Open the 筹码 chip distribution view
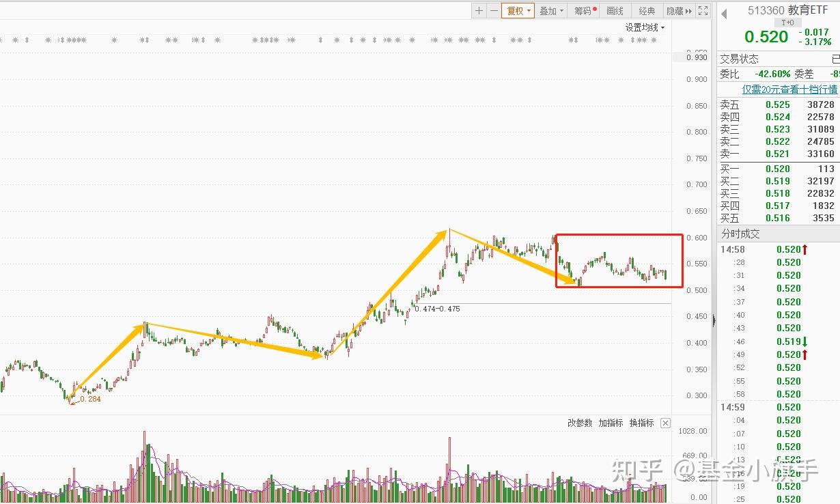The width and height of the screenshot is (840, 504). (585, 10)
